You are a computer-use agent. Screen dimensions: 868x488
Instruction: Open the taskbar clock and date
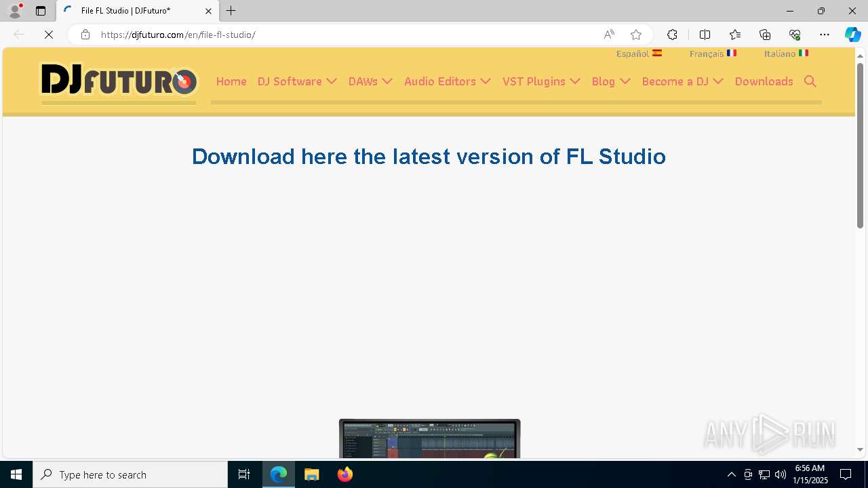(810, 474)
